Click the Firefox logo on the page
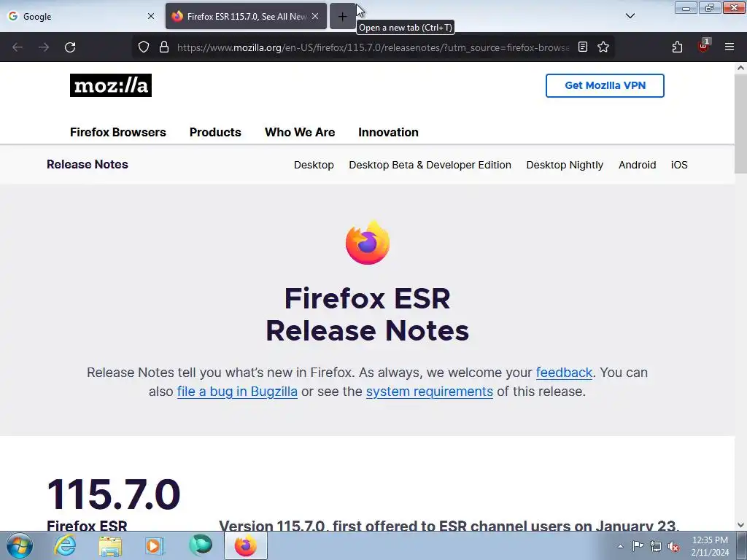747x560 pixels. click(368, 242)
